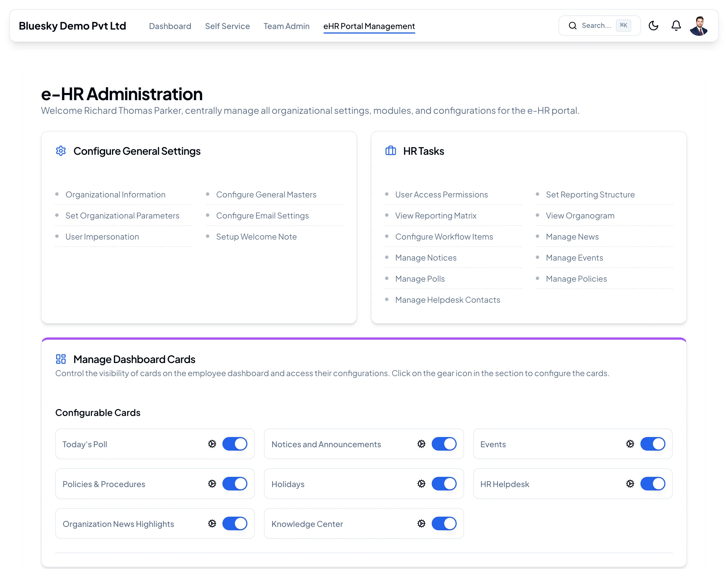This screenshot has height=569, width=728.
Task: Click the Search input field
Action: point(599,26)
